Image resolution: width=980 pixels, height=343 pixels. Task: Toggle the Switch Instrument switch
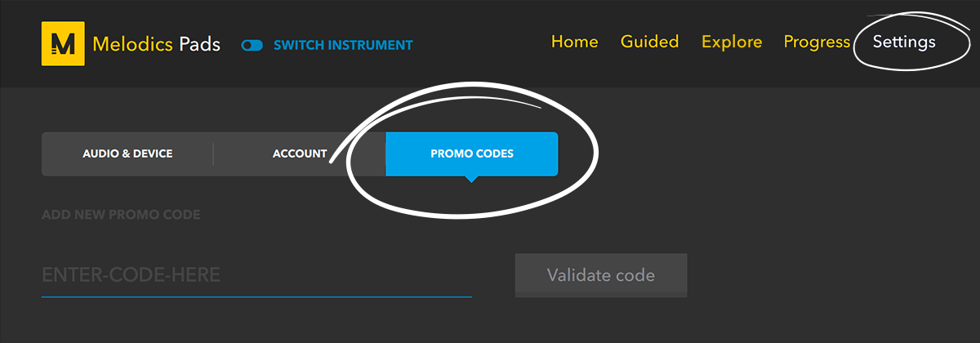coord(252,46)
